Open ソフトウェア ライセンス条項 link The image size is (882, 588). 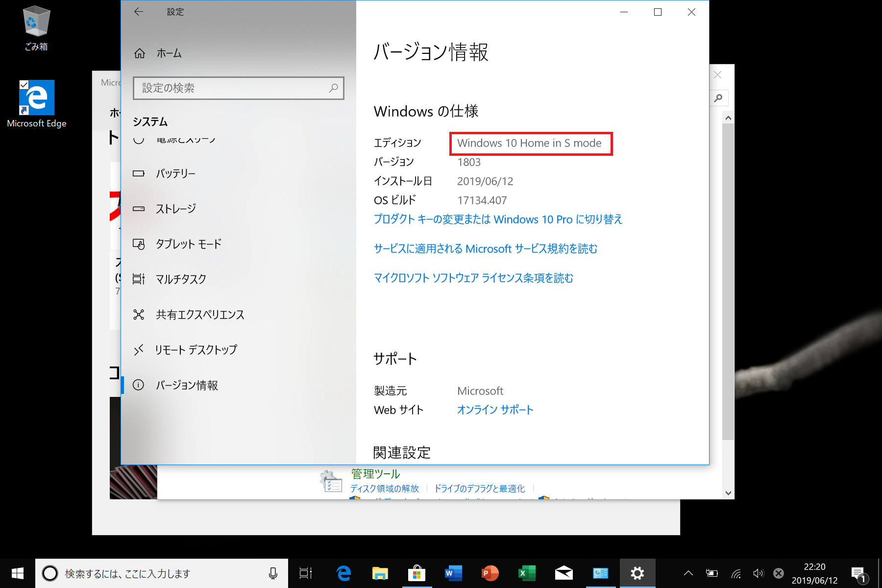point(473,278)
